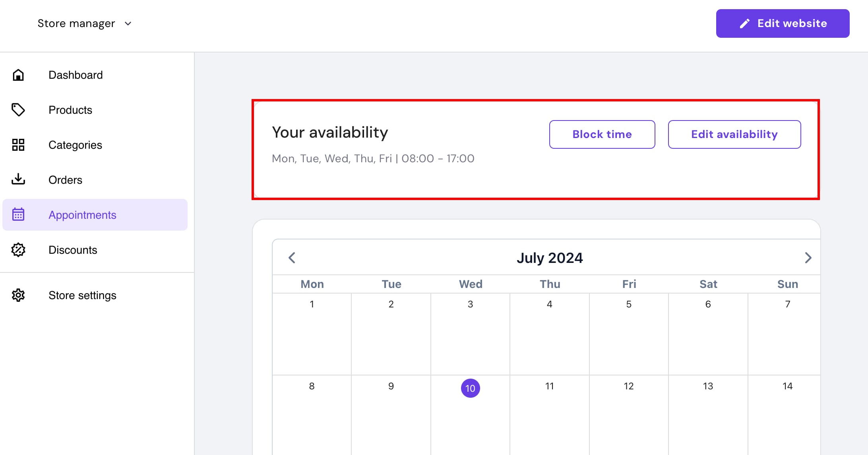
Task: Go to previous month in calendar
Action: click(292, 258)
